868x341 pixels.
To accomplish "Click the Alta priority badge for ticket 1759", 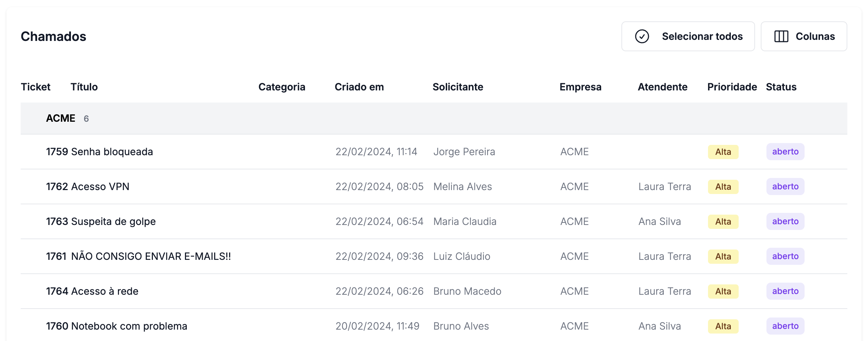I will pos(723,152).
